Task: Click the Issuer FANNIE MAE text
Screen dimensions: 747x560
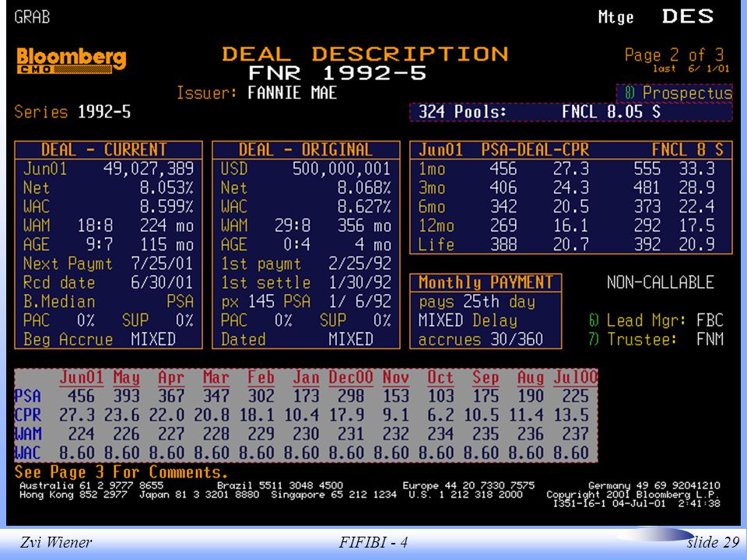Action: coord(256,93)
